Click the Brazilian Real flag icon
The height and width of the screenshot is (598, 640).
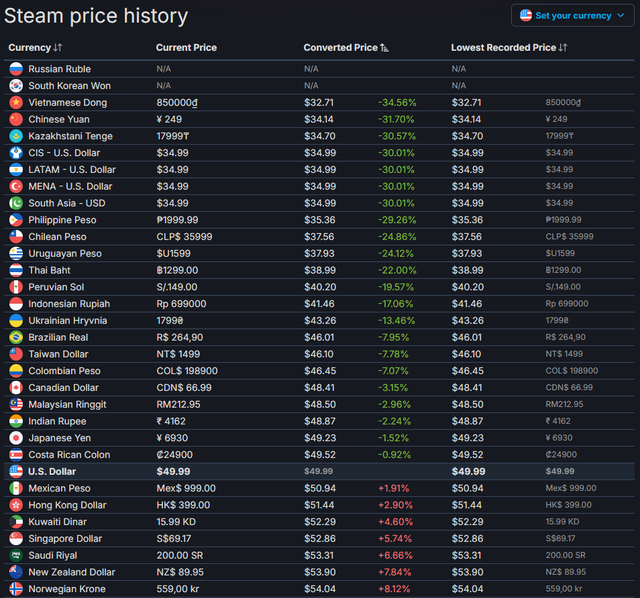(15, 338)
